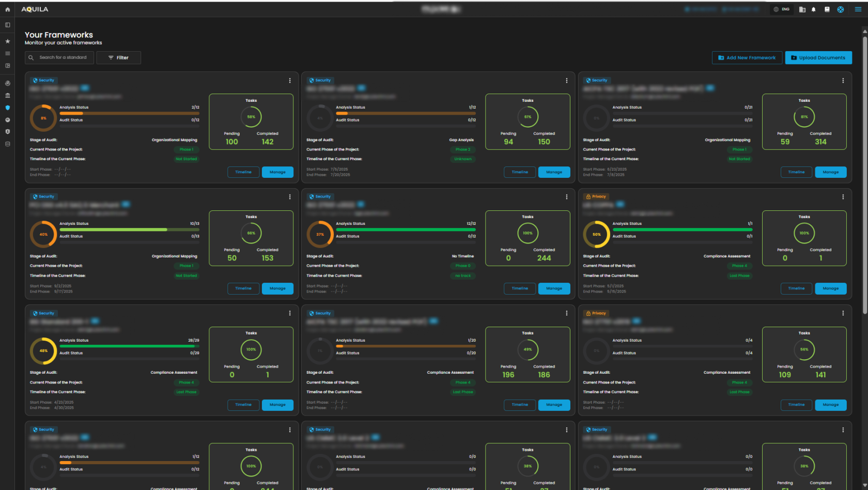Click the Upload Documents button
The height and width of the screenshot is (490, 868).
(818, 58)
